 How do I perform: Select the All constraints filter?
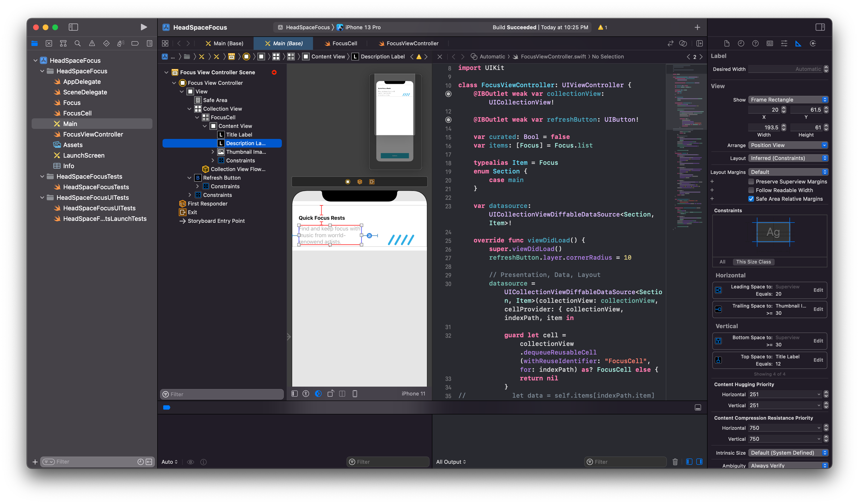click(x=722, y=262)
